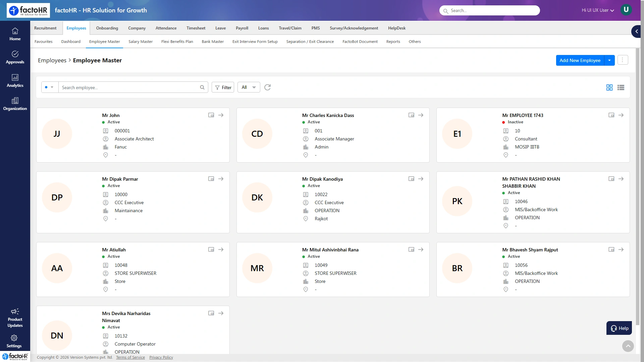Click the scroll-to-top round button
This screenshot has width=644, height=362.
click(x=628, y=346)
